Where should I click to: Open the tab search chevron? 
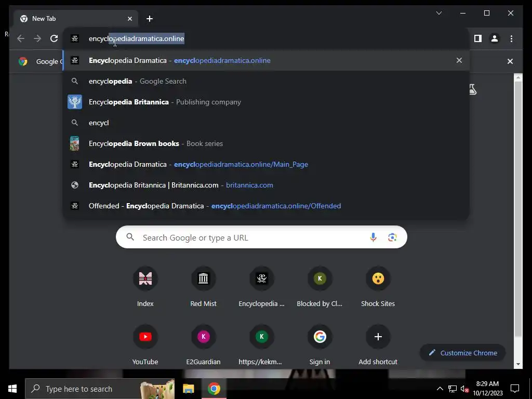(x=438, y=13)
